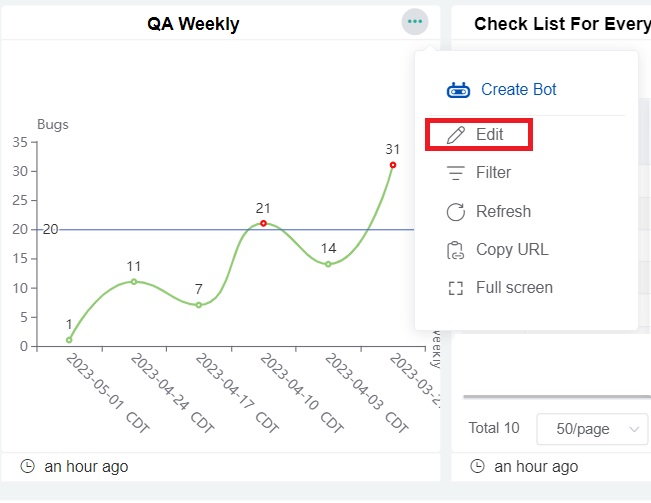Click the clock icon under Check List panel

point(477,467)
